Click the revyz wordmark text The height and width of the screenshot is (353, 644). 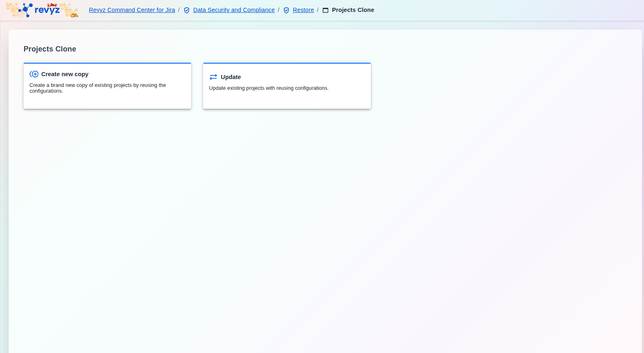point(47,10)
